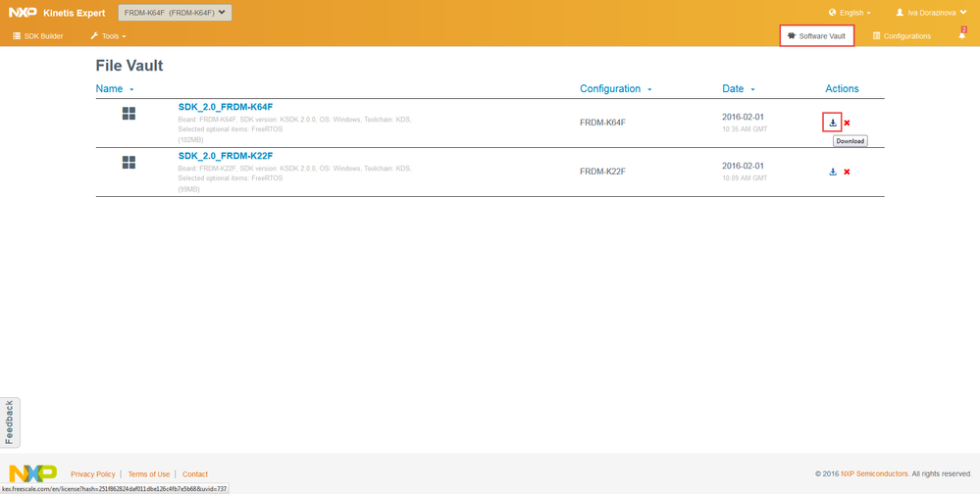Screen dimensions: 980x494
Task: Click the Windows OS icon for SDK_2.0_FRDM-K22F
Action: [129, 163]
